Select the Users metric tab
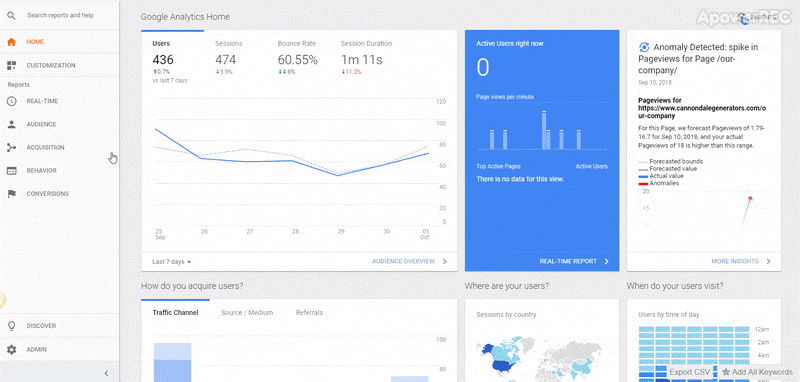This screenshot has height=382, width=800. 172,61
